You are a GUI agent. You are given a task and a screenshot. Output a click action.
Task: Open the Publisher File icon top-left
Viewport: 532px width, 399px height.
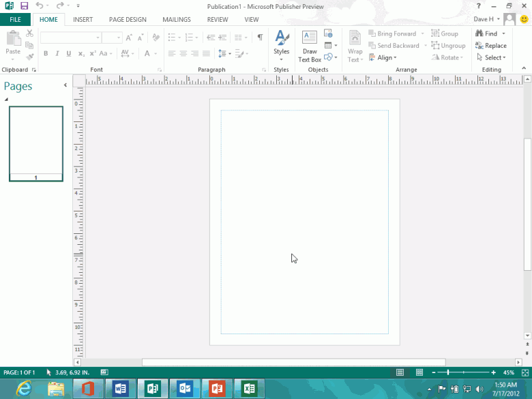coord(9,5)
